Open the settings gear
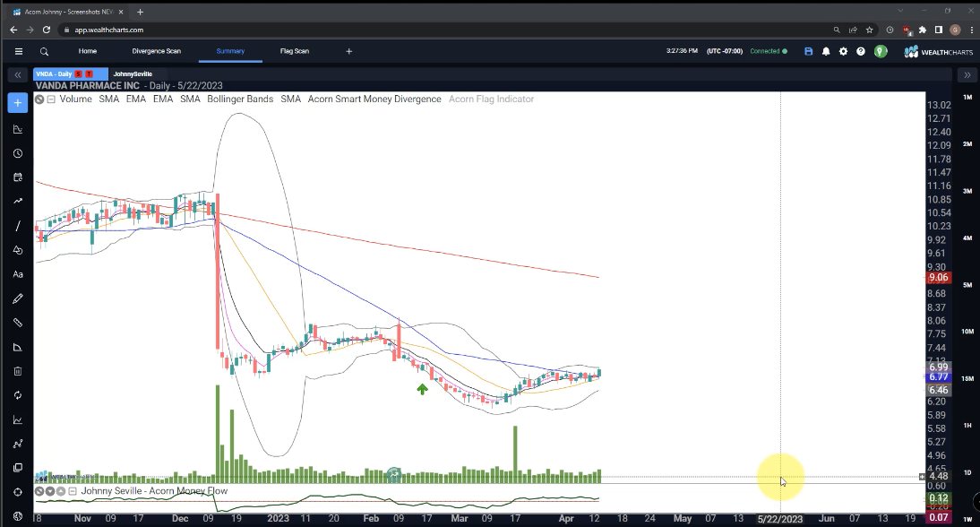Image resolution: width=980 pixels, height=527 pixels. click(x=843, y=51)
